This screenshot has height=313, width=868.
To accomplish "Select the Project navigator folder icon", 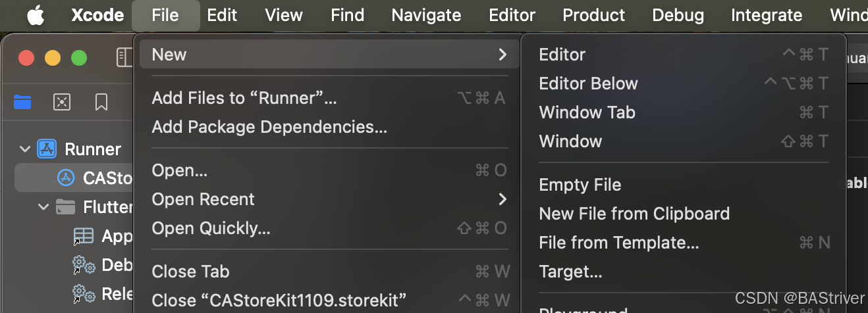I will tap(22, 101).
